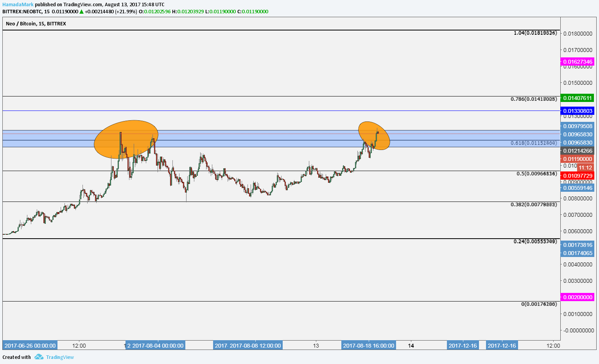599x364 pixels.
Task: Click the 14 date tick on time axis
Action: click(x=411, y=346)
